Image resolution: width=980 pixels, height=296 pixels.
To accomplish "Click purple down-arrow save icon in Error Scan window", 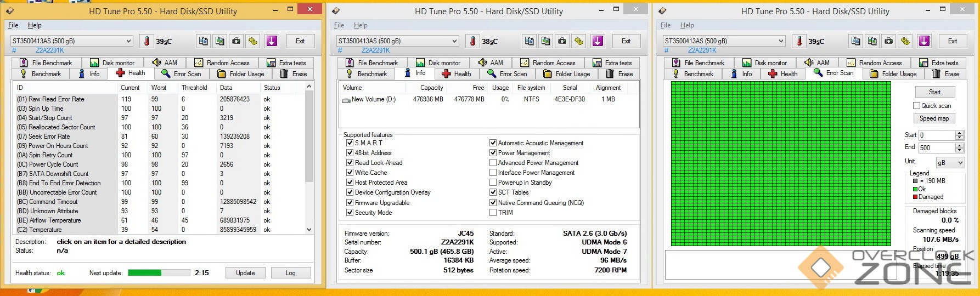I will coord(924,41).
